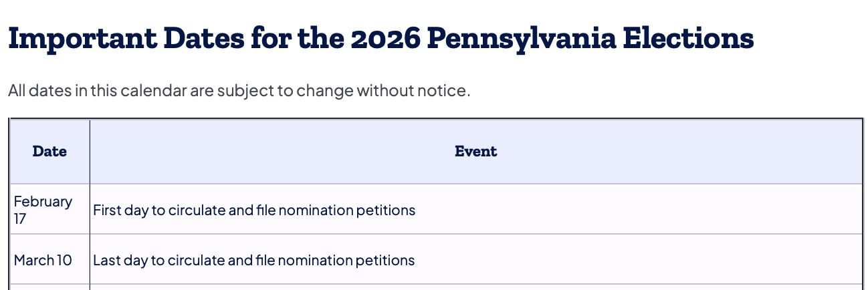Click "petitions" in the Last day row
Screen dimensions: 868x290
[388, 260]
